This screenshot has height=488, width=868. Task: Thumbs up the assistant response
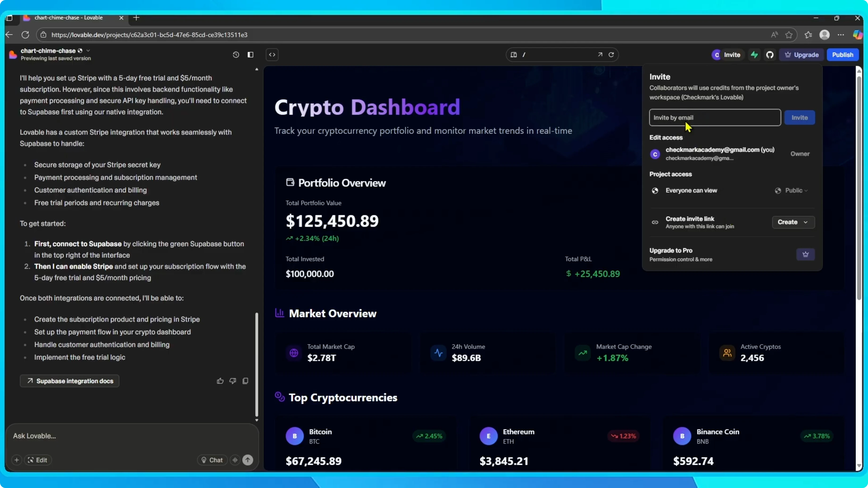tap(220, 381)
